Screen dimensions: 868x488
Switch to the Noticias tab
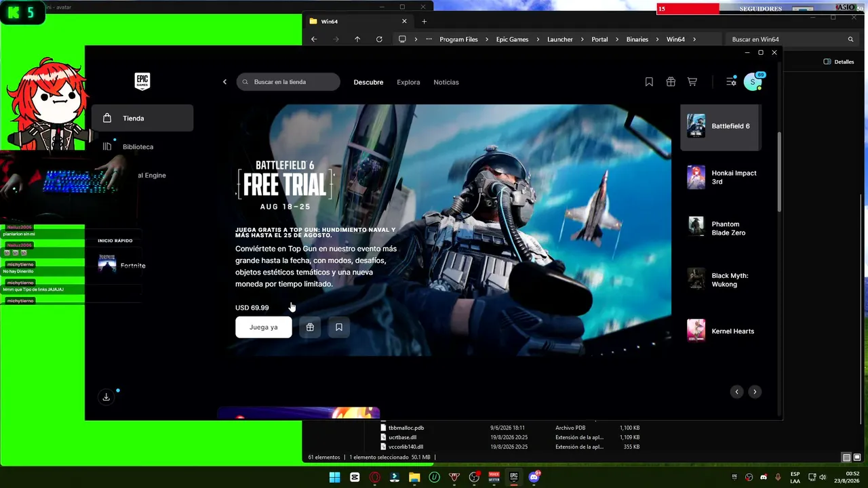click(446, 82)
